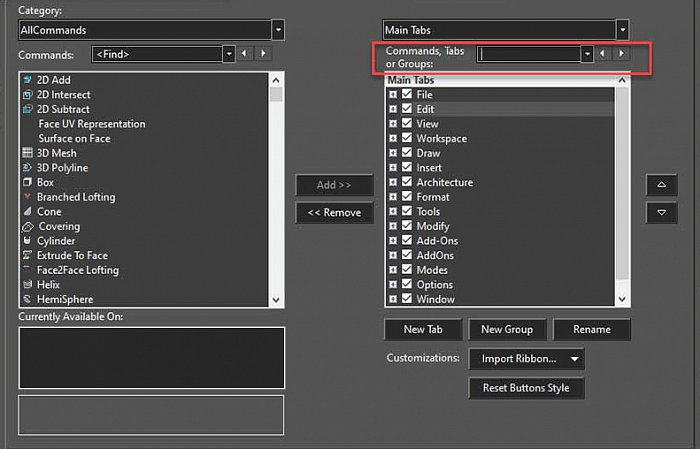Select the 2D Add command icon
This screenshot has height=449, width=700.
pyautogui.click(x=28, y=80)
